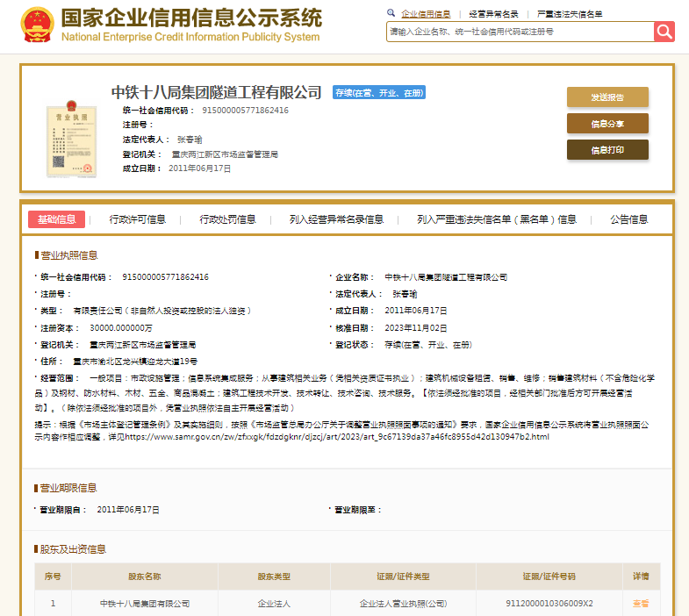
Task: Open the 列入严重违法失信名单（黑名单）信息 tab
Action: tap(497, 219)
